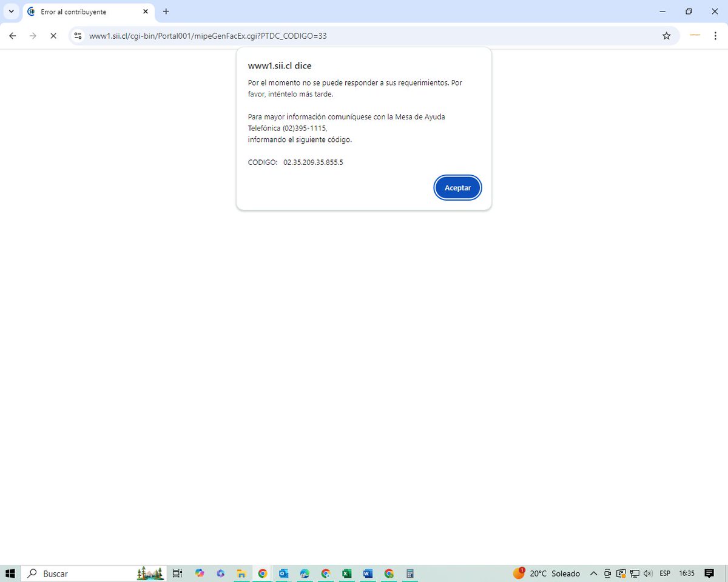Minimize the Chrome window
Viewport: 728px width, 582px height.
(662, 12)
